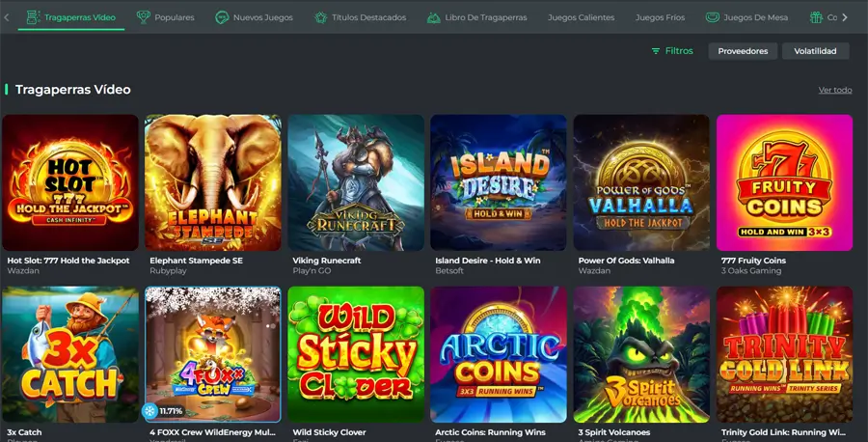Click the icon beside Libro De Tragaperras
Image resolution: width=868 pixels, height=442 pixels.
pyautogui.click(x=433, y=17)
